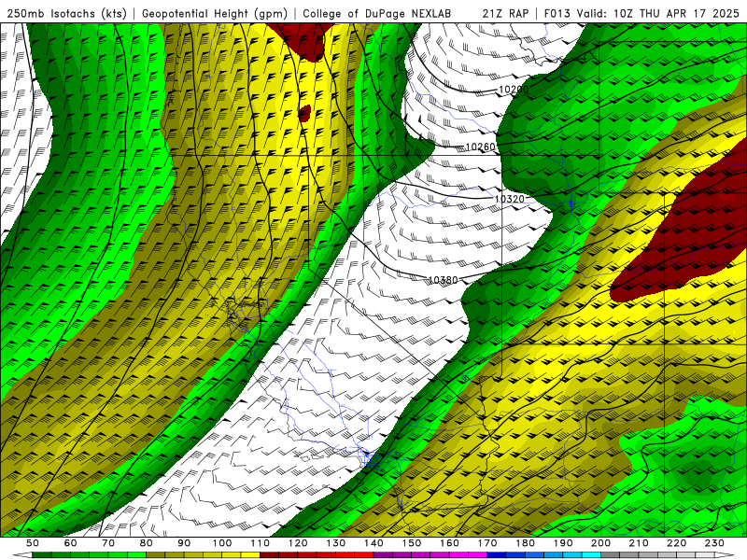Click the 190 kts colorbar label
Image resolution: width=747 pixels, height=560 pixels.
click(x=563, y=543)
